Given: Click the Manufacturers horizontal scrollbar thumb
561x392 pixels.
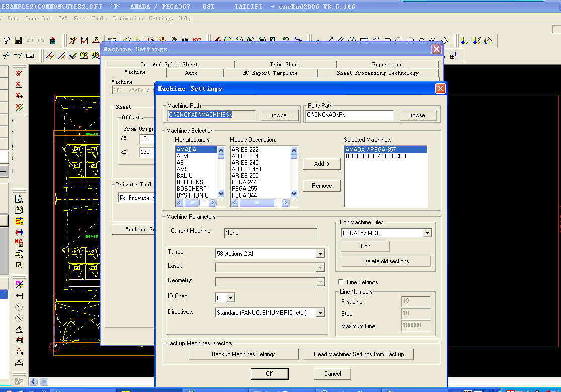Looking at the screenshot, I should point(192,203).
